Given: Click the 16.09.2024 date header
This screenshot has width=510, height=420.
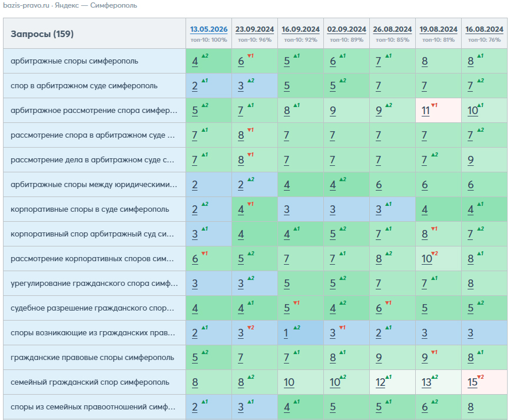Looking at the screenshot, I should [300, 29].
